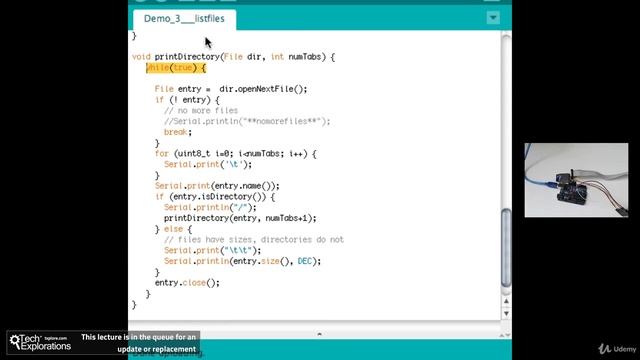Click the webcam thumbnail of Arduino board
Image resolution: width=640 pixels, height=360 pixels.
(576, 180)
